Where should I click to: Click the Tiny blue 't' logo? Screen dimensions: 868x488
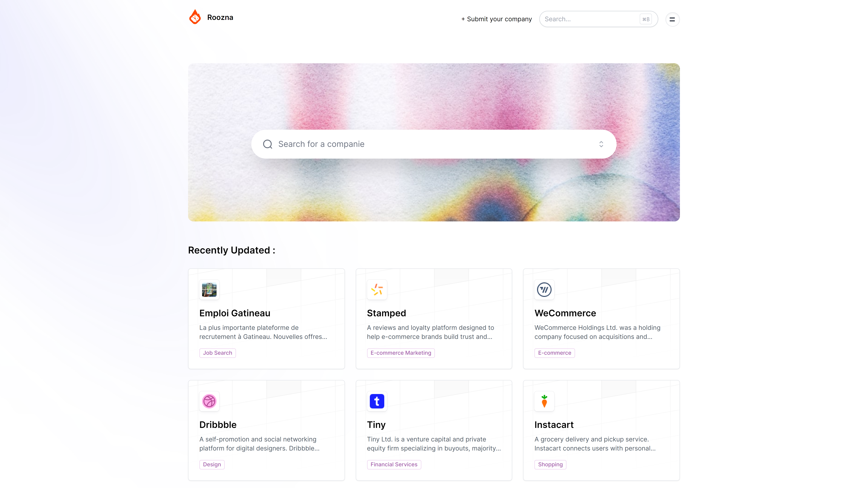377,401
